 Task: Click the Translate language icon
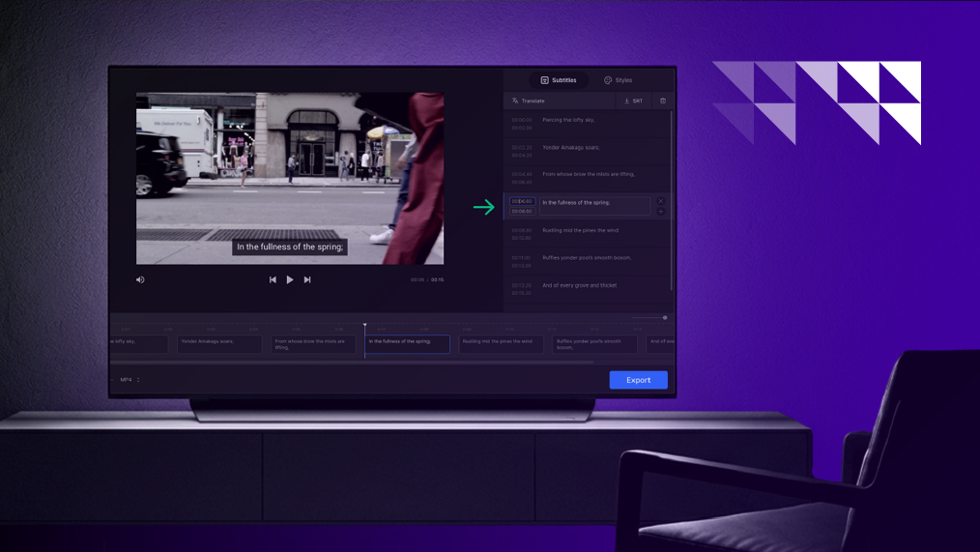(515, 101)
